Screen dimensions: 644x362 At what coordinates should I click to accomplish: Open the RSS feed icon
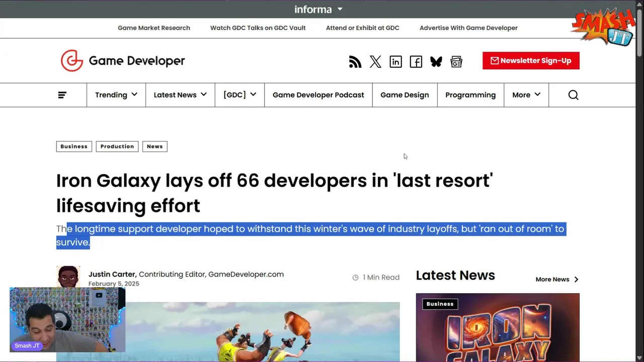[355, 62]
